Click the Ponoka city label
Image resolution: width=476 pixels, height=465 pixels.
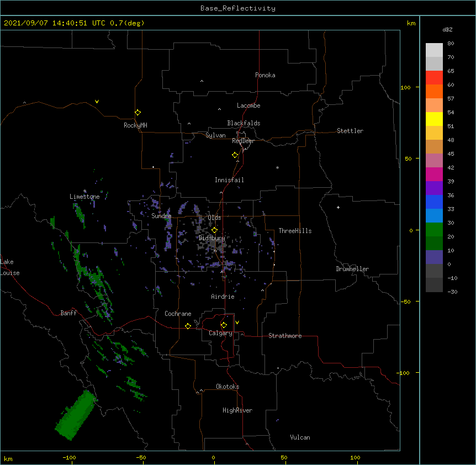click(265, 75)
